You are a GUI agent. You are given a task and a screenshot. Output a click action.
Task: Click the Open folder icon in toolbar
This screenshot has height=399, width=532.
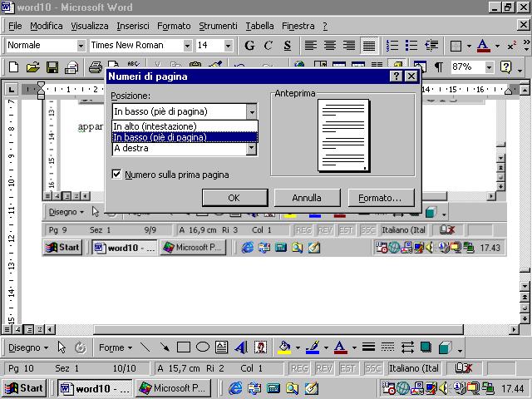(x=32, y=67)
